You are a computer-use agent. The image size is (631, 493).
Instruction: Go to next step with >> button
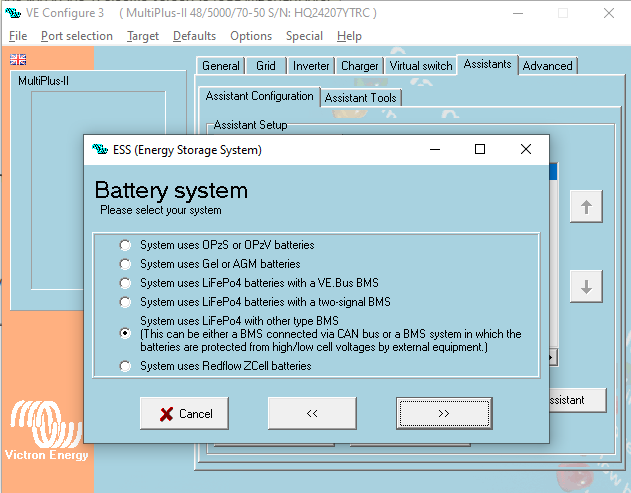point(443,413)
